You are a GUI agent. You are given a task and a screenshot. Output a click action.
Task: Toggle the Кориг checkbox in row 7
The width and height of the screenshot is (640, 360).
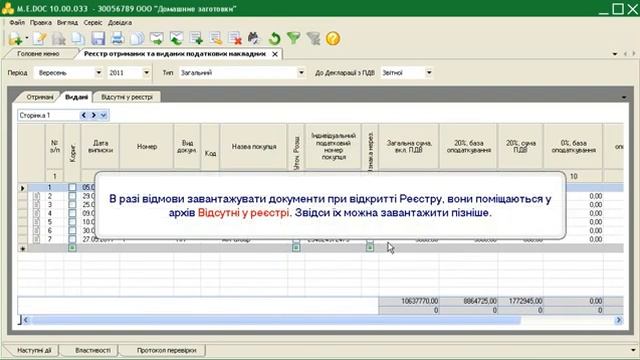[72, 239]
